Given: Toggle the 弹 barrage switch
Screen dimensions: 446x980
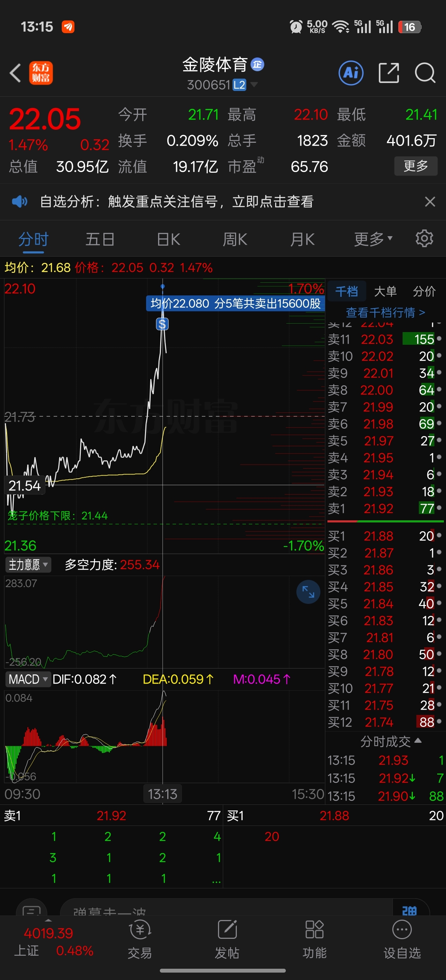Looking at the screenshot, I should pyautogui.click(x=409, y=911).
